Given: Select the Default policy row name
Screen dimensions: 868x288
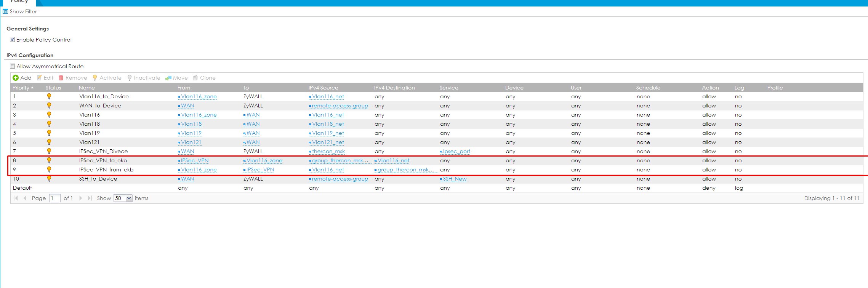Looking at the screenshot, I should (x=22, y=188).
